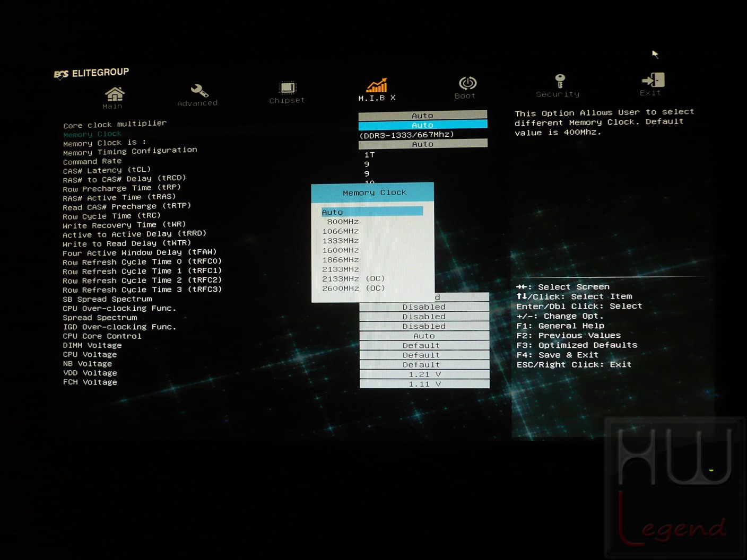Click the Memory Clock popup title
747x560 pixels.
[375, 192]
